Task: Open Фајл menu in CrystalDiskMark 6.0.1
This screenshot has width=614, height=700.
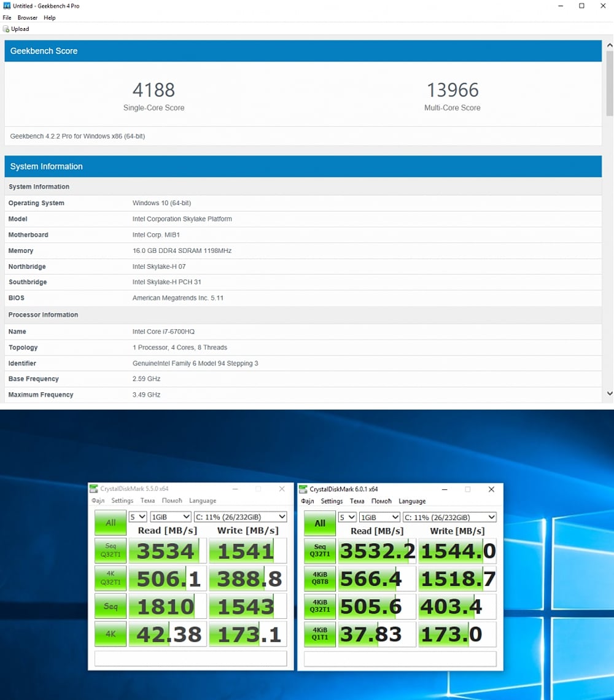Action: pos(307,501)
